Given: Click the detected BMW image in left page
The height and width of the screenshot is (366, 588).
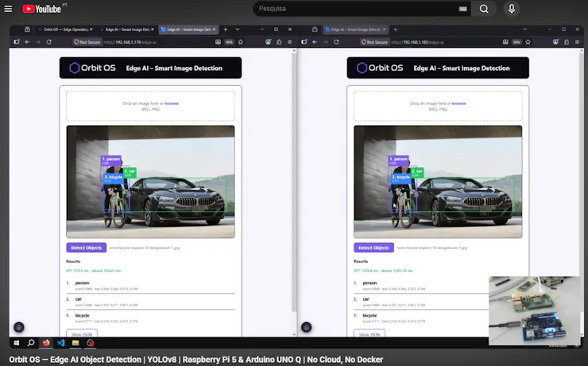Looking at the screenshot, I should (x=151, y=181).
